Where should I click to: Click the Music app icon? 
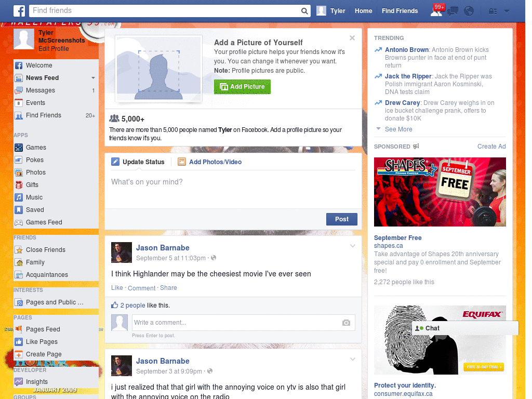click(19, 197)
